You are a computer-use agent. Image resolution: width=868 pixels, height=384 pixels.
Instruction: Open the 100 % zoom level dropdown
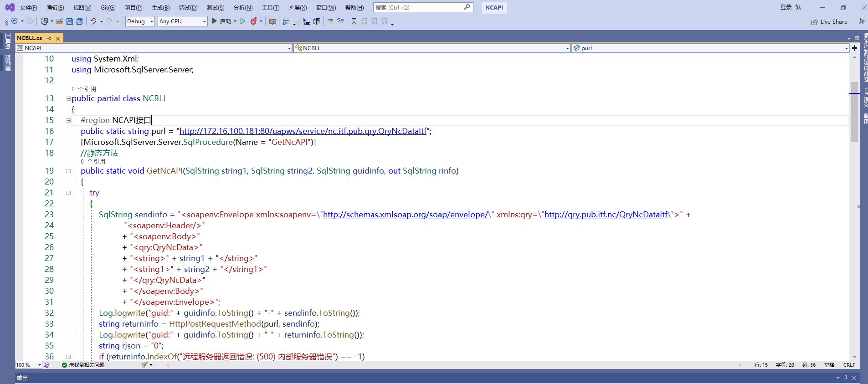point(29,365)
